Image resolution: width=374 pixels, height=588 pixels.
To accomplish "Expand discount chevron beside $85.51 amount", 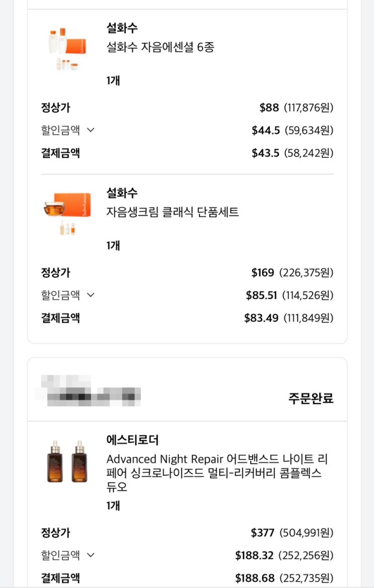I will coord(91,295).
